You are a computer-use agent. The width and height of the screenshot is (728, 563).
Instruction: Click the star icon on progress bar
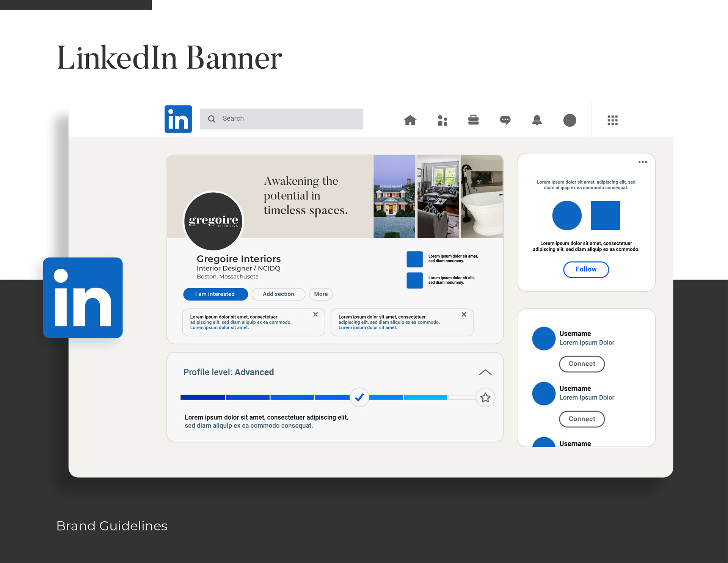pos(485,398)
